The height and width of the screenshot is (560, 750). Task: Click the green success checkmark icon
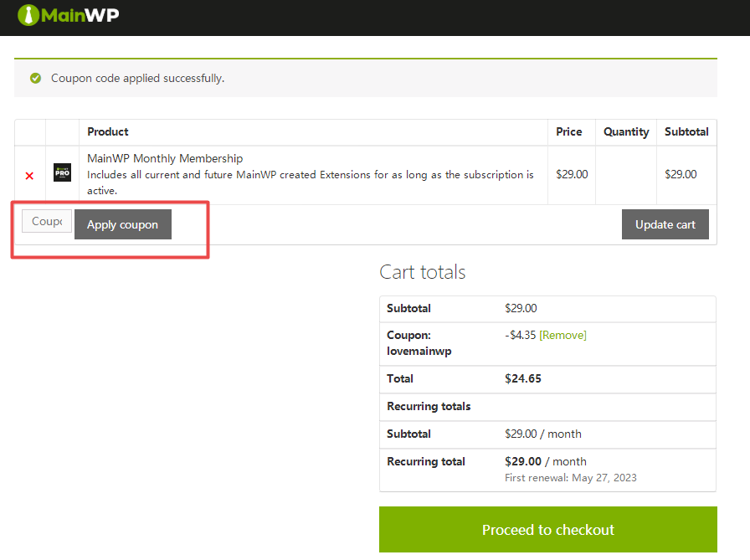(x=35, y=79)
